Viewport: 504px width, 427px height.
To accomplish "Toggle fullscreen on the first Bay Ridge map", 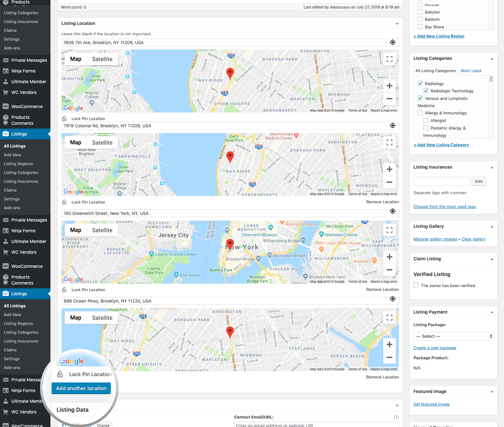I will 389,59.
